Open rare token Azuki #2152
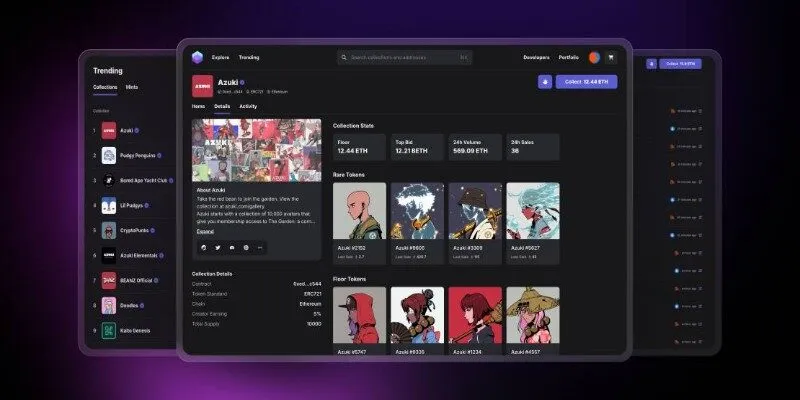 click(359, 223)
